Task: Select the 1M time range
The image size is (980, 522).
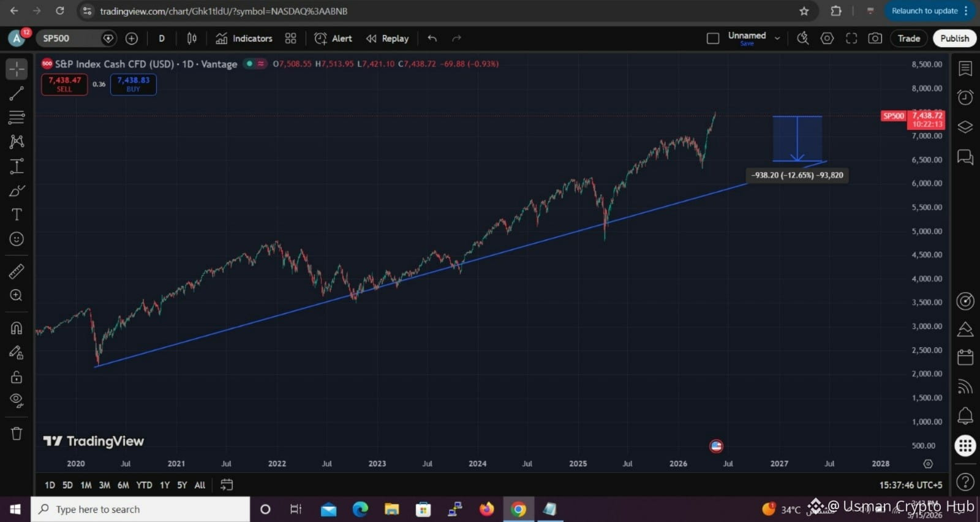Action: pyautogui.click(x=86, y=485)
